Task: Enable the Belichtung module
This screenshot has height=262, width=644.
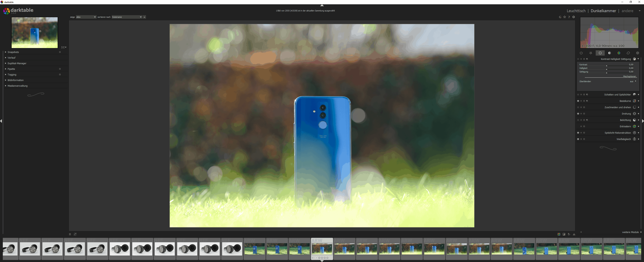Action: point(578,120)
